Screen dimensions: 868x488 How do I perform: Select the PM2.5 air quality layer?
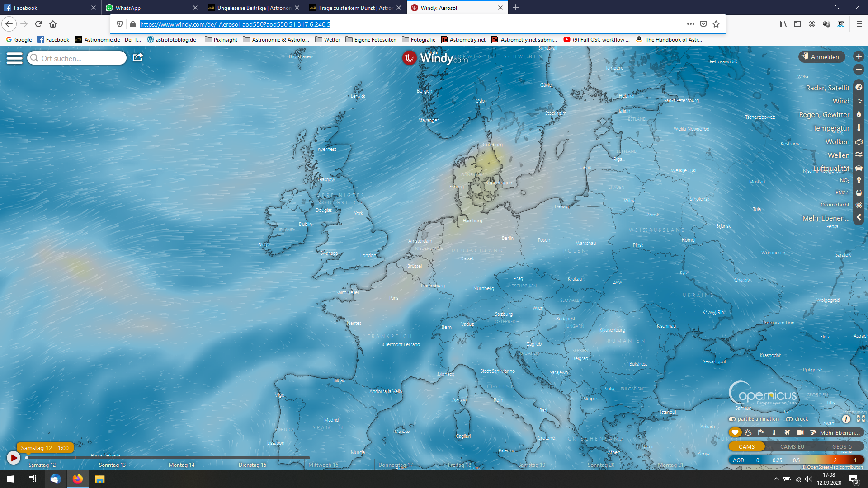pos(842,192)
